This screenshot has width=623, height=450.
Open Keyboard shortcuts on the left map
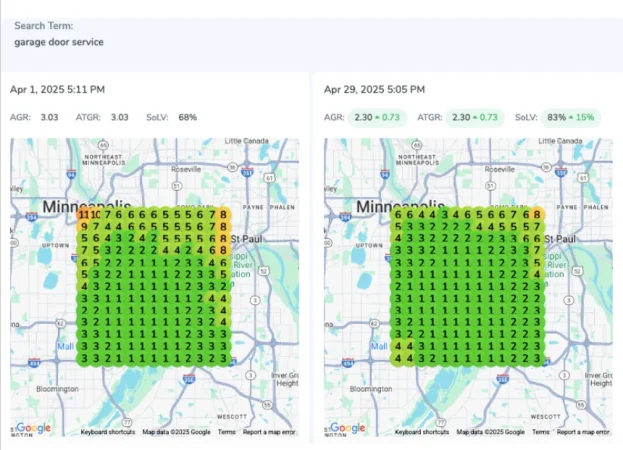(108, 432)
